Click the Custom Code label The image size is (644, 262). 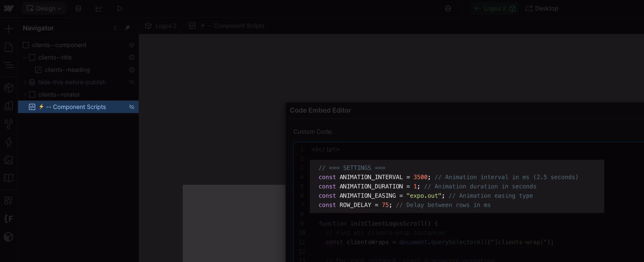pyautogui.click(x=313, y=132)
